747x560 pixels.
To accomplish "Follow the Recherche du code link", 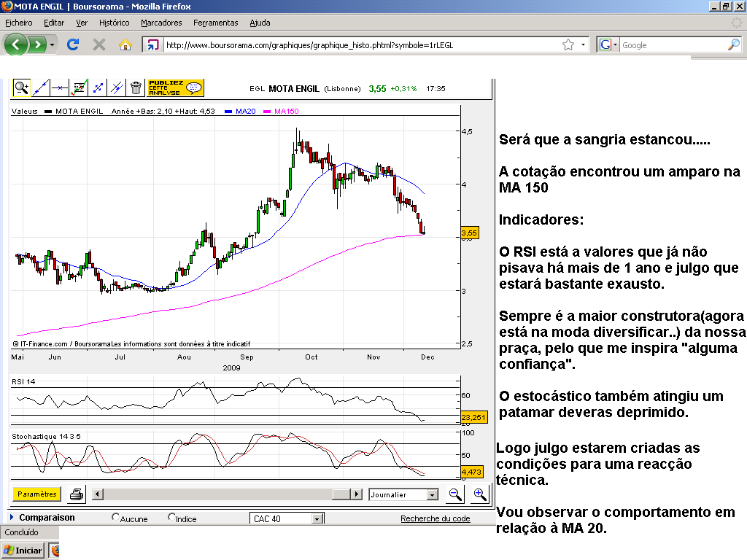I will coord(435,518).
